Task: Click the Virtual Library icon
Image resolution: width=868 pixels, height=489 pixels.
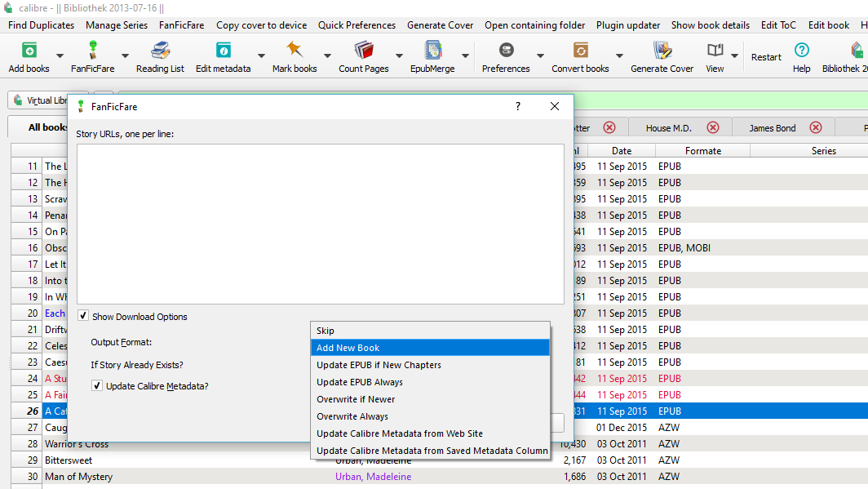Action: click(x=18, y=100)
